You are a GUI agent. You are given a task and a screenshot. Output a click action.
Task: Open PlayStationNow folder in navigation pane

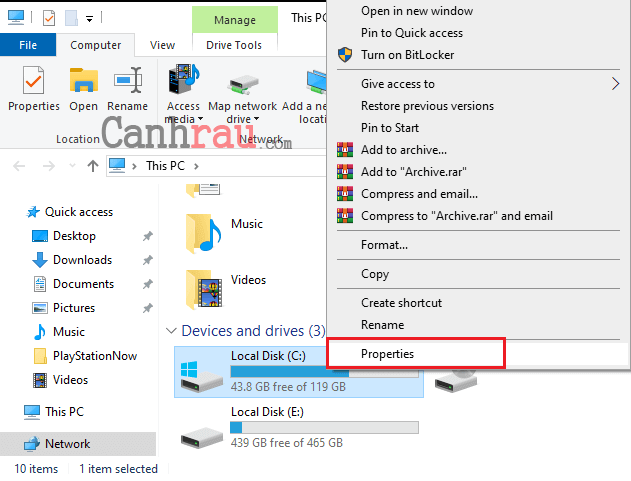coord(95,356)
